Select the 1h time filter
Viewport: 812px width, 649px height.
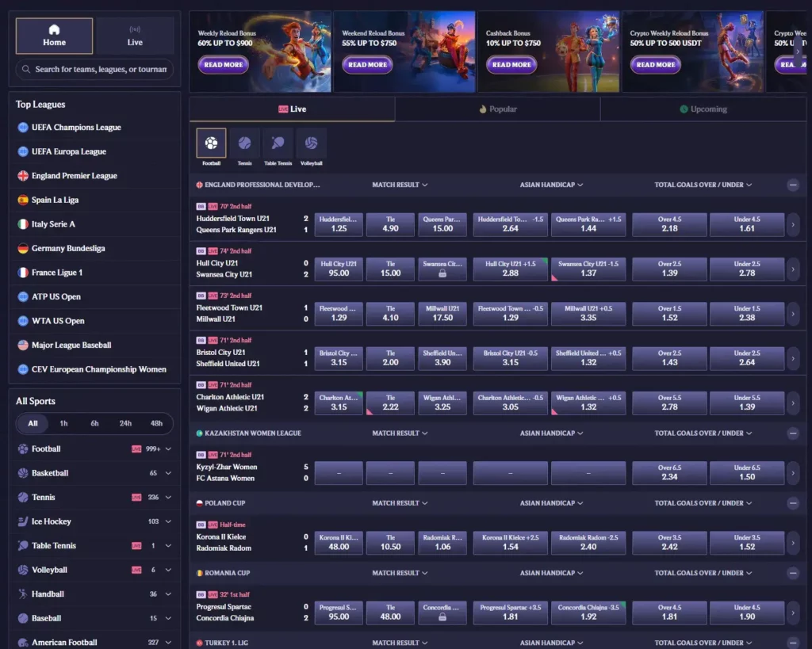pyautogui.click(x=63, y=423)
